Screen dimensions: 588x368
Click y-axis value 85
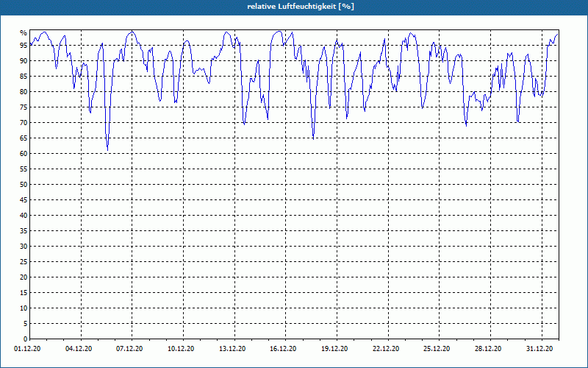[24, 77]
